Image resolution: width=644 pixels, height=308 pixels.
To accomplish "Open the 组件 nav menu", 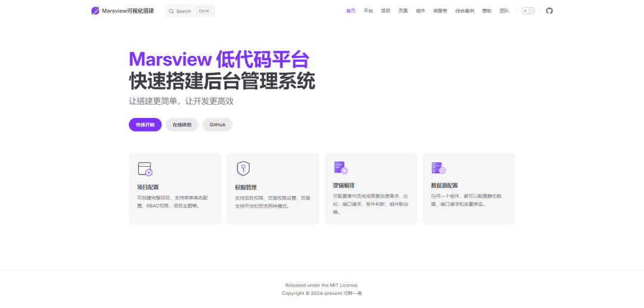I will click(420, 11).
